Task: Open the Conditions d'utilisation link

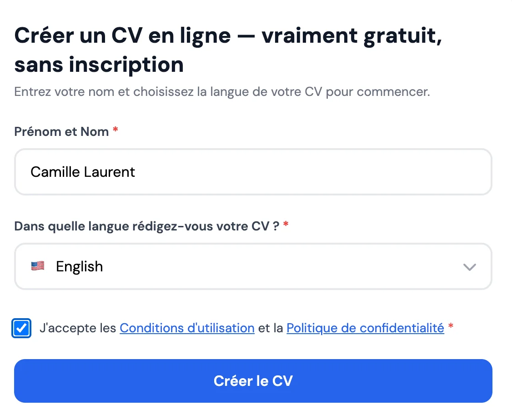Action: pos(186,328)
